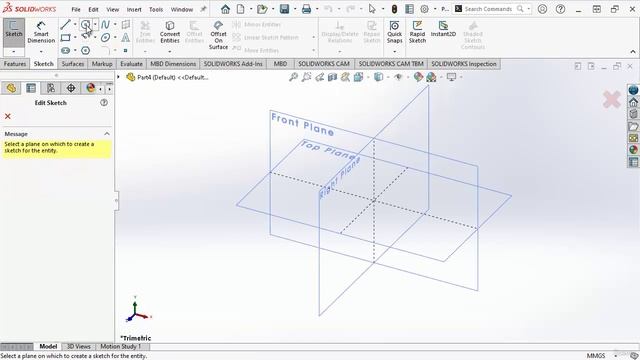Open the Slot tool dropdown arrow
Image resolution: width=640 pixels, height=360 pixels.
click(75, 51)
